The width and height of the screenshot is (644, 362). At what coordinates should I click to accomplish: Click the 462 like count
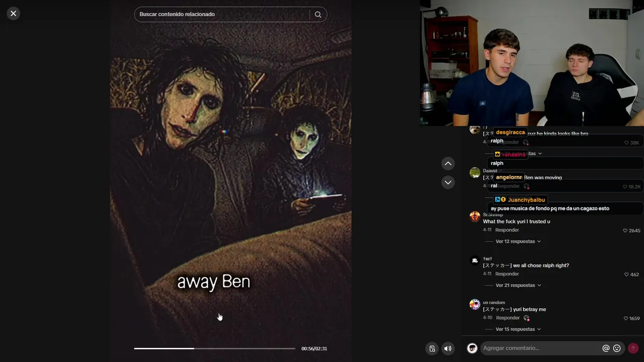(634, 275)
